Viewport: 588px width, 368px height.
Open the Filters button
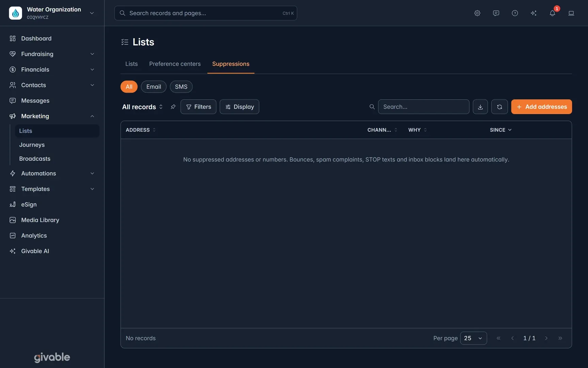point(198,107)
